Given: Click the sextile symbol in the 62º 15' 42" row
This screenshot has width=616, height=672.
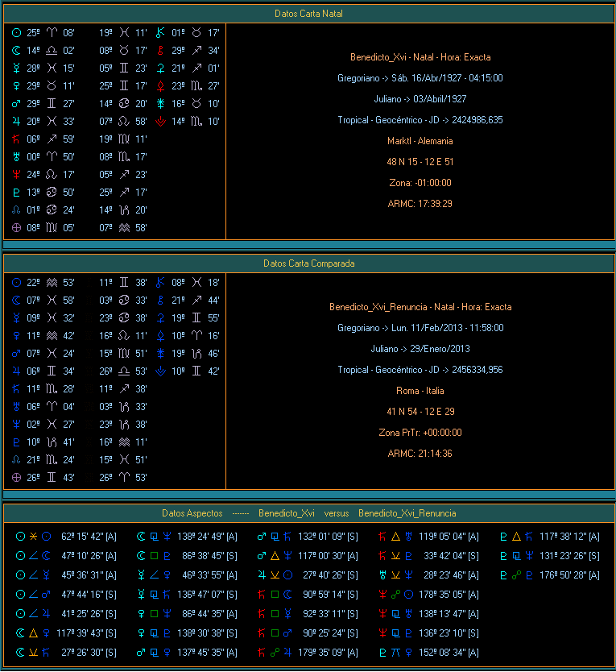Looking at the screenshot, I should (x=33, y=536).
